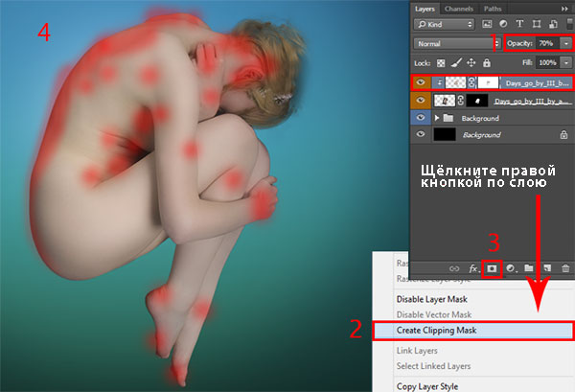Select the black Background layer thumbnail
575x392 pixels.
(445, 134)
